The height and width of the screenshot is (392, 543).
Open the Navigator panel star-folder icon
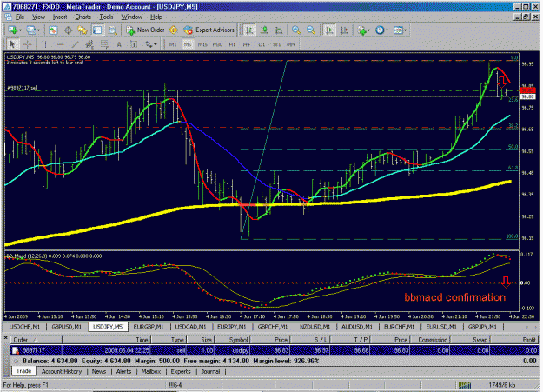tap(83, 30)
